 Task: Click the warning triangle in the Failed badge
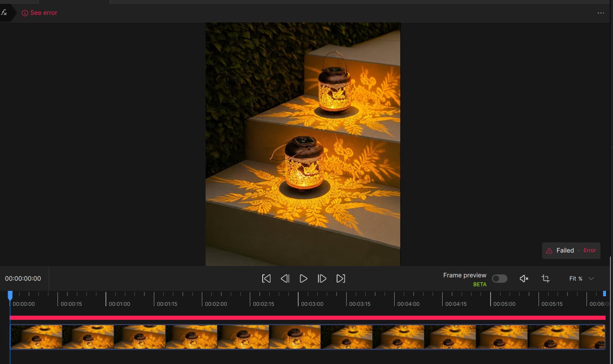(549, 250)
